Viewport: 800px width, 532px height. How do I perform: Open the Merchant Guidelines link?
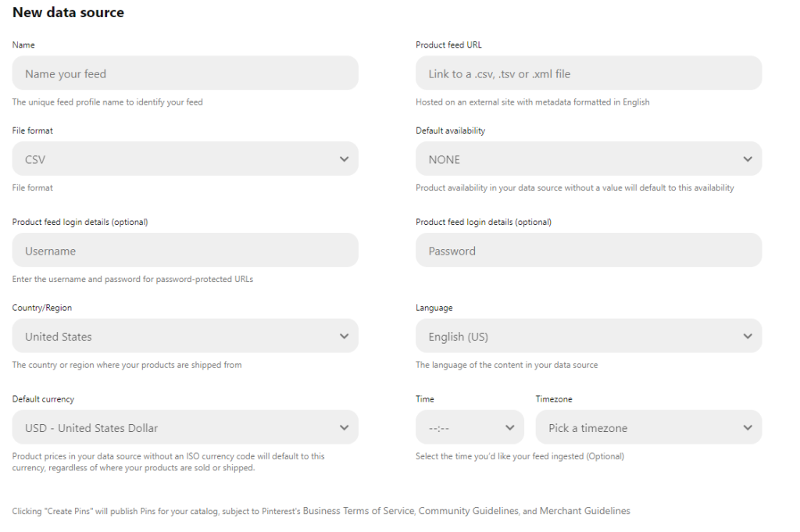584,511
